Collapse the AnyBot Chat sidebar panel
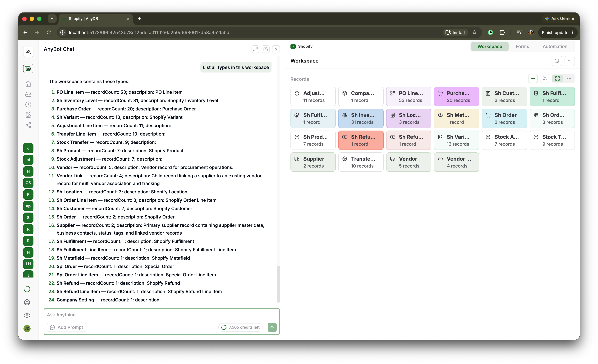 tap(276, 49)
